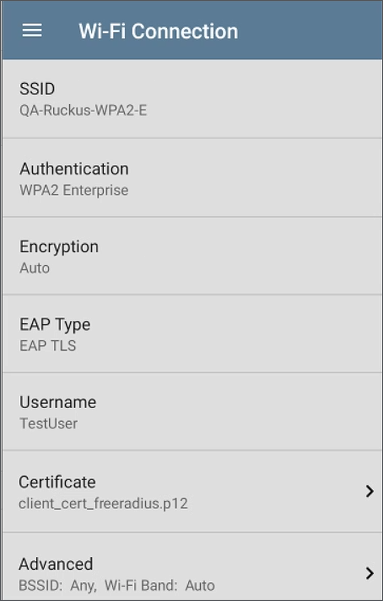383x601 pixels.
Task: Open the Certificate setting
Action: [x=192, y=491]
